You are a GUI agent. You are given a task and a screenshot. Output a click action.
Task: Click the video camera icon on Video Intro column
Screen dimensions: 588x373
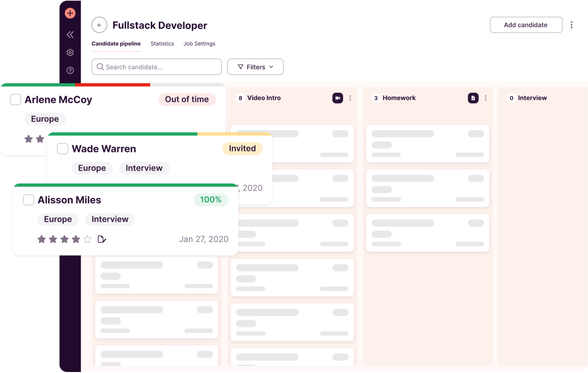[338, 98]
